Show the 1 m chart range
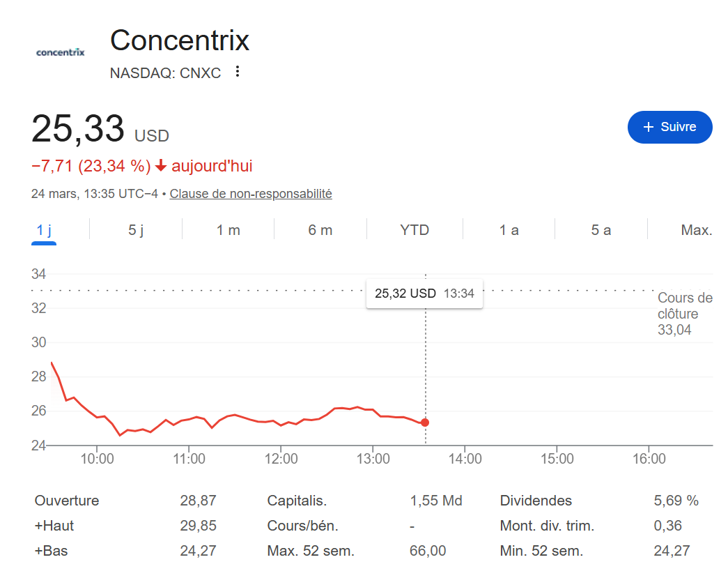Image resolution: width=728 pixels, height=578 pixels. pyautogui.click(x=229, y=230)
